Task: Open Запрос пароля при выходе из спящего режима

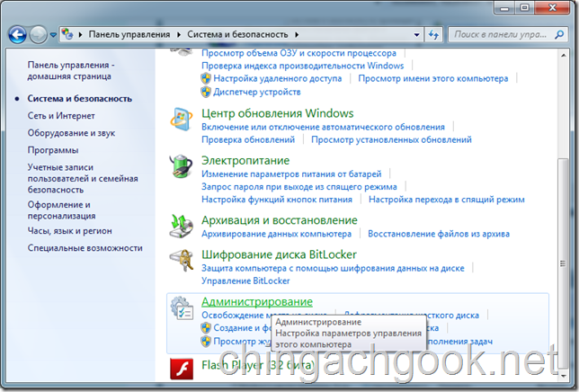Action: (x=299, y=187)
